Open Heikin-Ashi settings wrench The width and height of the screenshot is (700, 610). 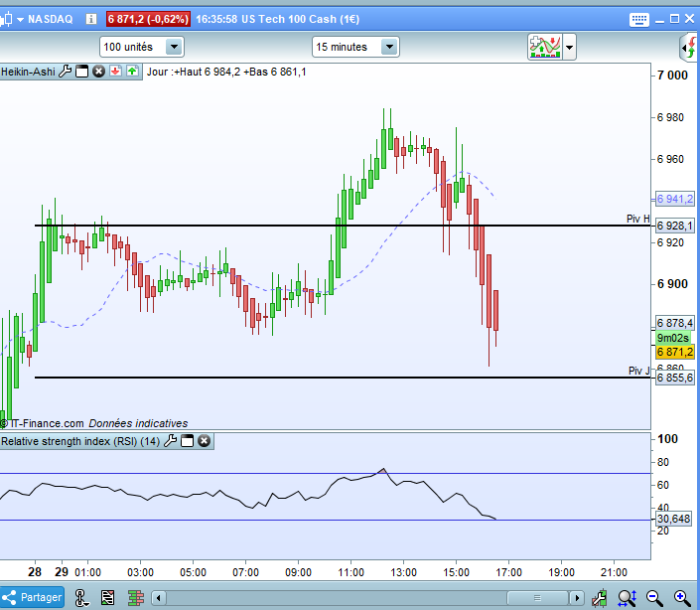pos(66,72)
